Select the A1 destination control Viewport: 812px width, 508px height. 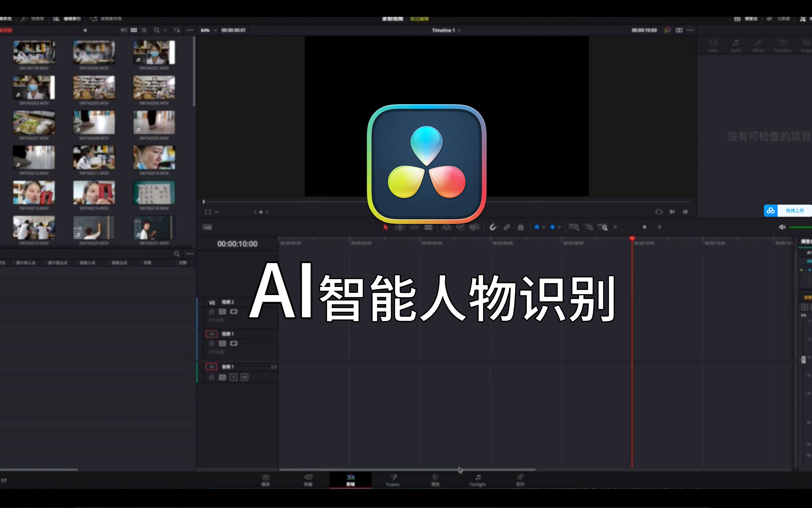click(x=211, y=367)
